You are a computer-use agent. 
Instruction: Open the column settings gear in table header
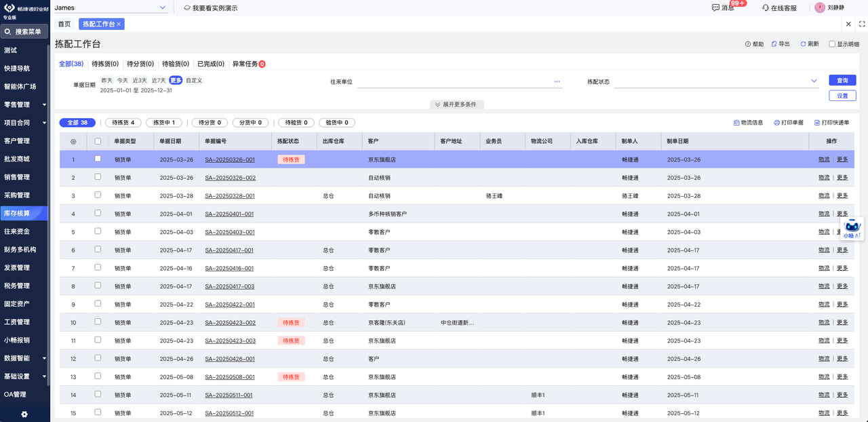click(x=73, y=141)
